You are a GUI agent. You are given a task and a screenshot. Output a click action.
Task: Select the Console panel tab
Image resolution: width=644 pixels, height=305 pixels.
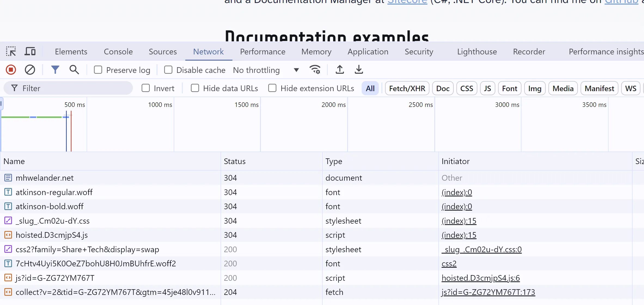tap(118, 51)
